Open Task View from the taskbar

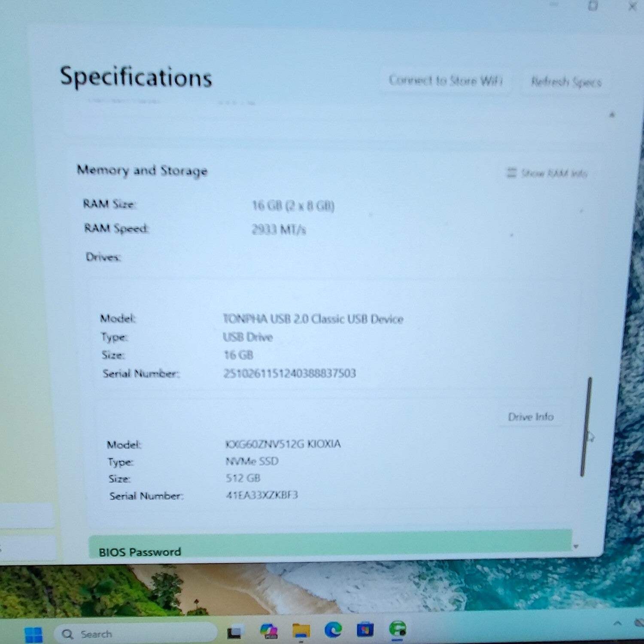pos(235,632)
